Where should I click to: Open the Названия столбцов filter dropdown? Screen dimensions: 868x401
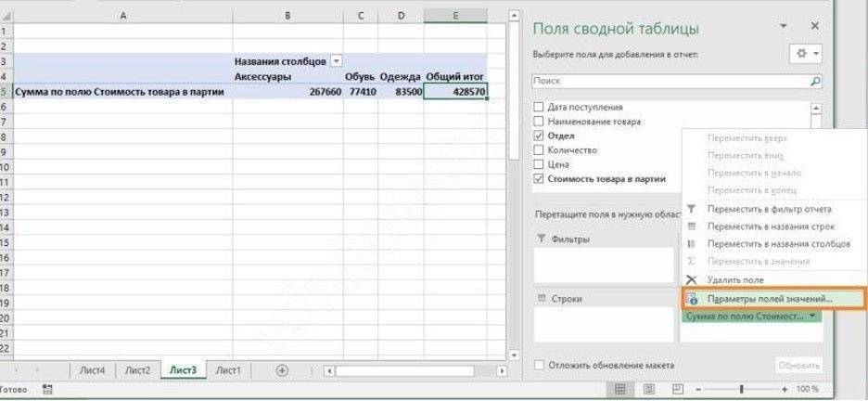[336, 61]
